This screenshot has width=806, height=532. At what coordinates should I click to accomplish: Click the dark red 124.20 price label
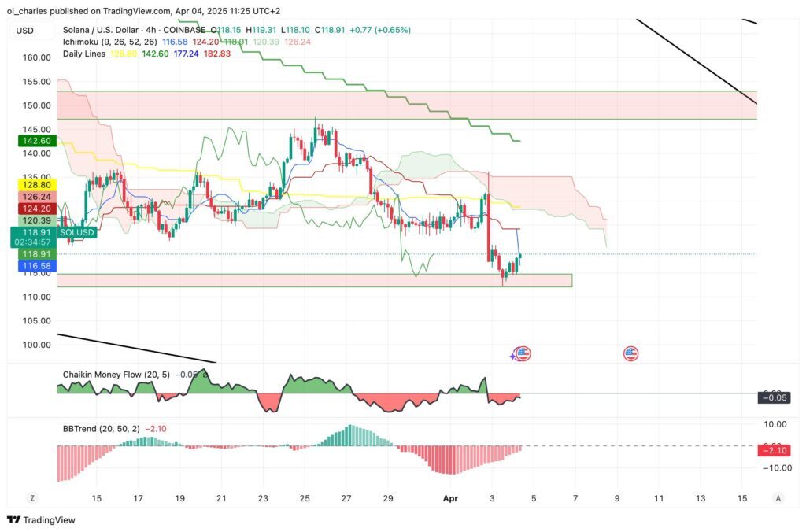coord(32,209)
